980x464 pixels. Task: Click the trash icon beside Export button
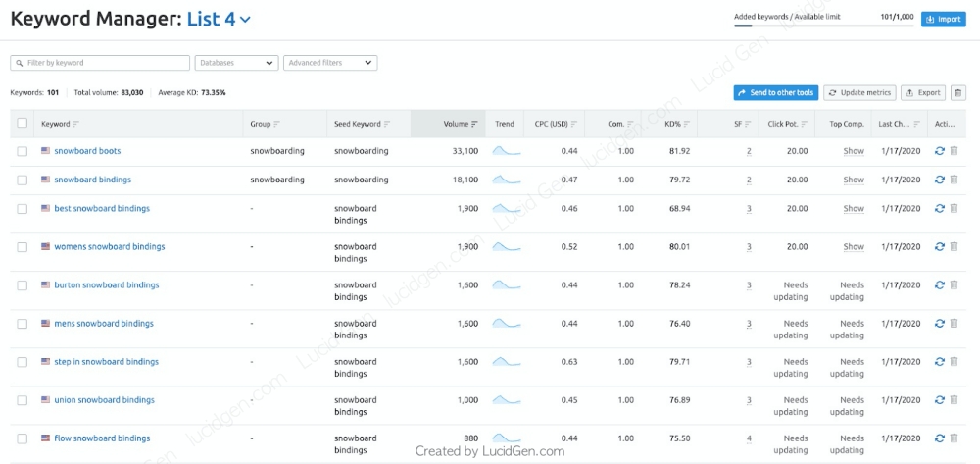tap(957, 93)
